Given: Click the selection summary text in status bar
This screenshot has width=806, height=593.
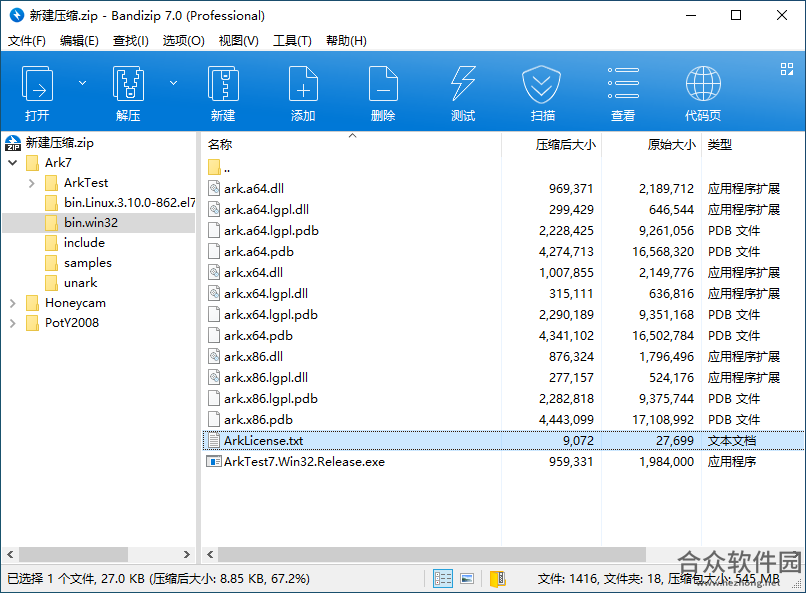Looking at the screenshot, I should pos(158,579).
